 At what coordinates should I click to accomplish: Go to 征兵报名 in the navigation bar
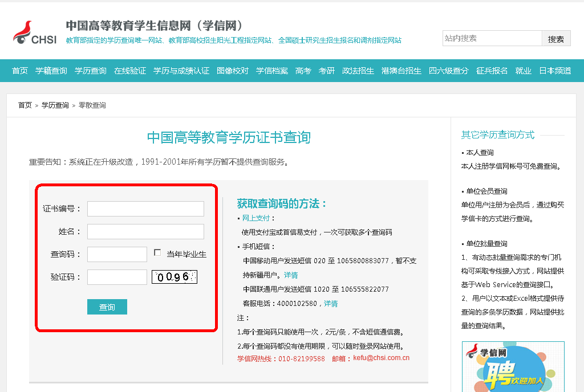tap(492, 71)
